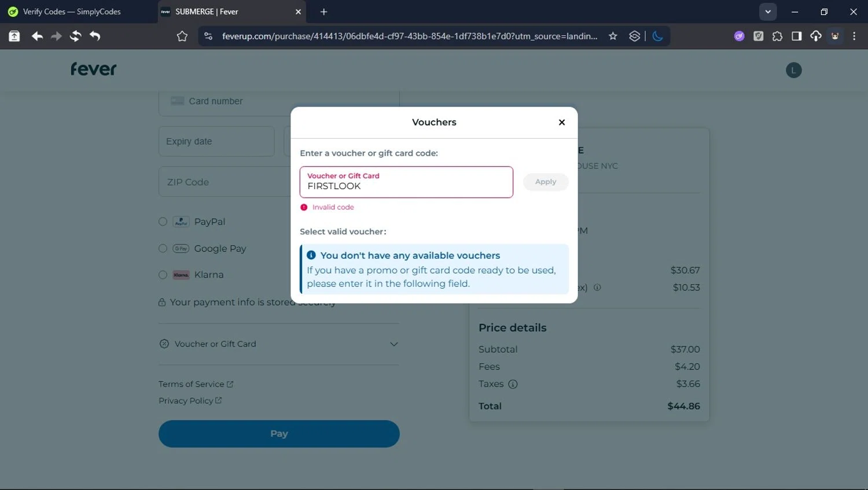The image size is (868, 490).
Task: Click the Fees value $4.20
Action: point(687,367)
